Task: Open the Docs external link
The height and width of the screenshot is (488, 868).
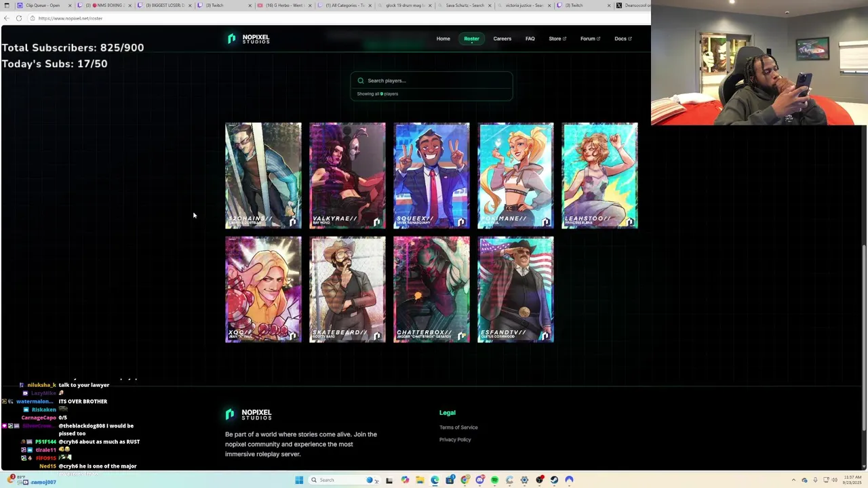Action: click(623, 39)
